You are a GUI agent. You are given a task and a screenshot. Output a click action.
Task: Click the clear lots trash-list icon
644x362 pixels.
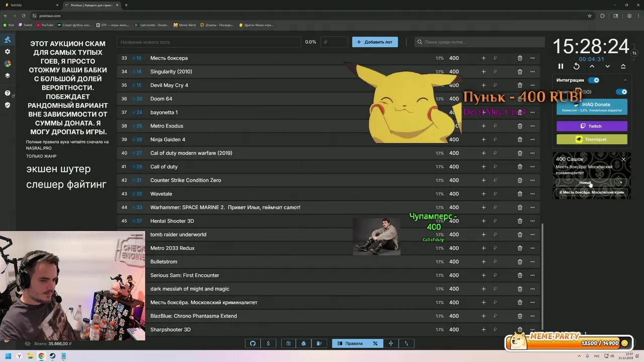(x=319, y=343)
